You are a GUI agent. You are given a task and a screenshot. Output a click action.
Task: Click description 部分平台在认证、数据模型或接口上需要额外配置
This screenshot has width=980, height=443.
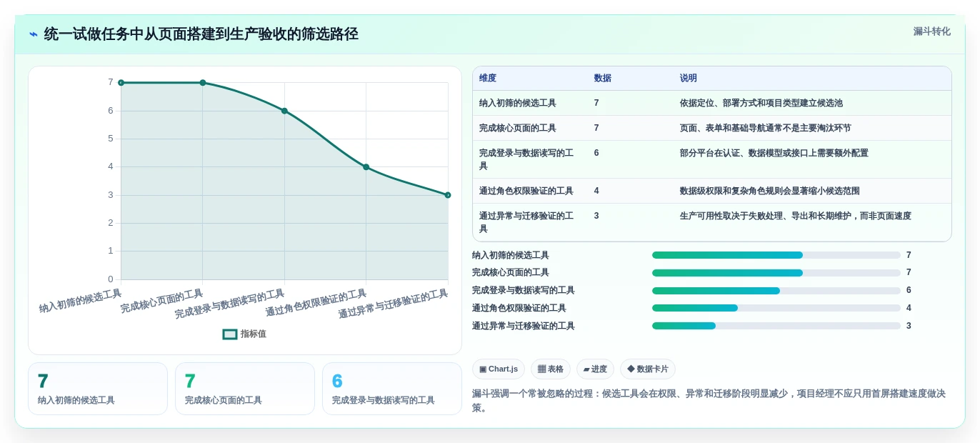tap(774, 153)
